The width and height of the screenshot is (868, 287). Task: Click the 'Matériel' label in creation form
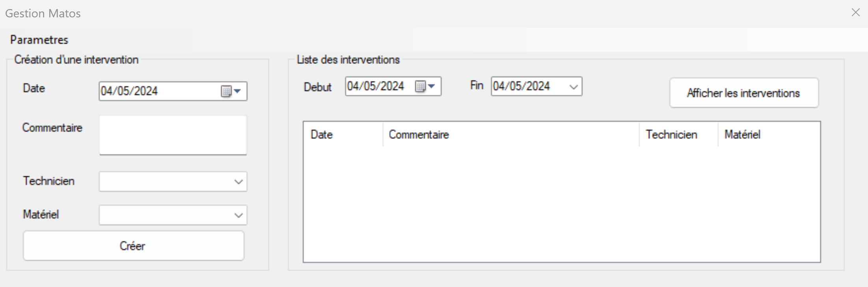[41, 214]
